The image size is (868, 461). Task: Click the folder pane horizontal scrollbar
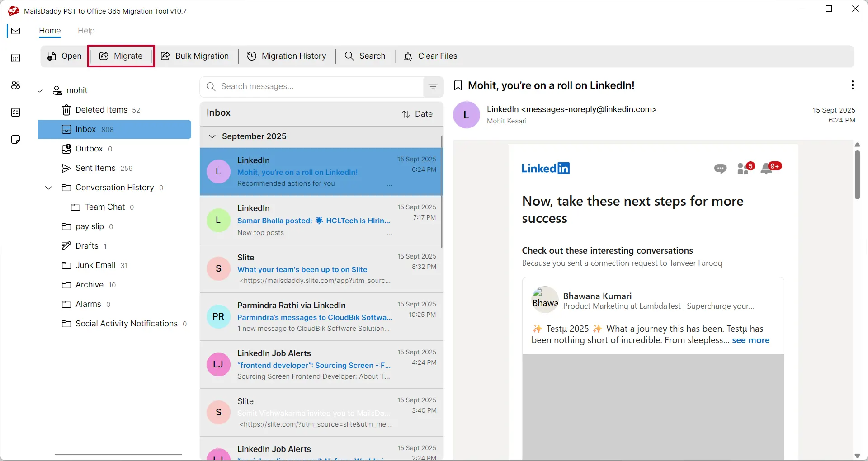pyautogui.click(x=118, y=454)
